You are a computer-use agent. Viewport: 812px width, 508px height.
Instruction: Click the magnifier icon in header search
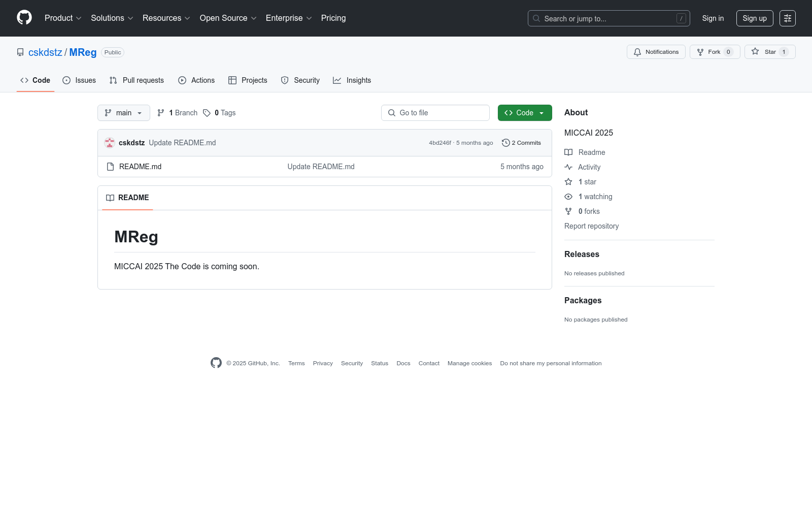click(x=536, y=18)
